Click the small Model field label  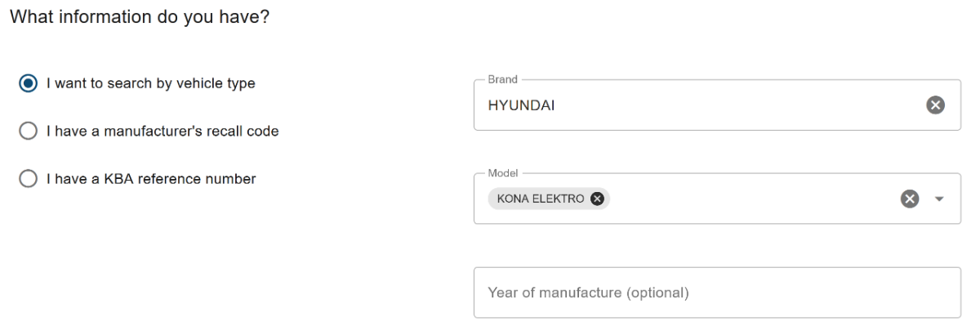coord(503,173)
